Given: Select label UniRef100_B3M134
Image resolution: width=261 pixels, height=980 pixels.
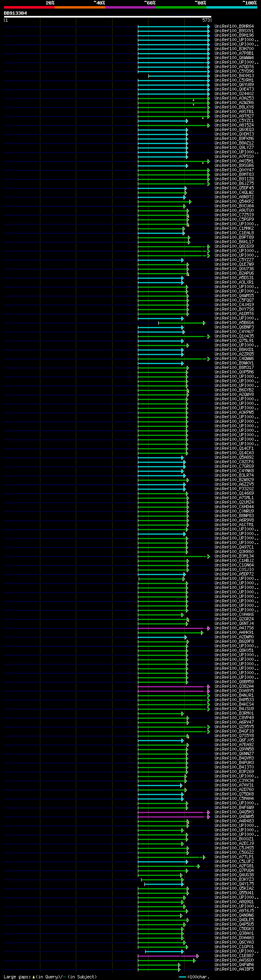Looking at the screenshot, I should [234, 556].
